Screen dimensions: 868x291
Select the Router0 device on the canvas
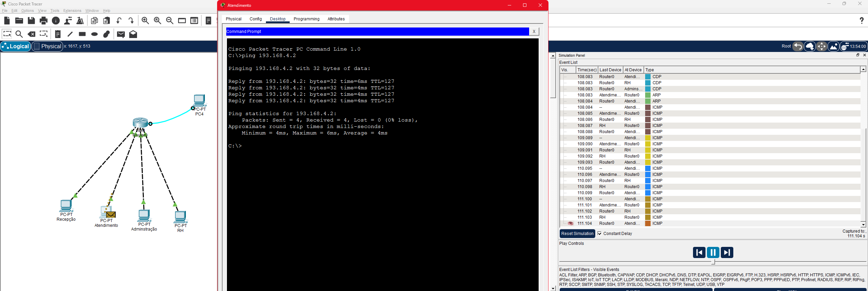pos(140,123)
